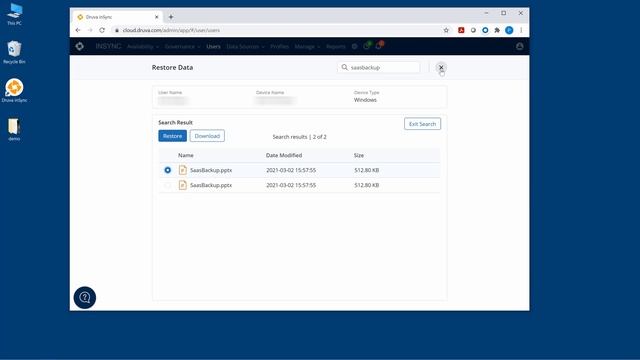
Task: Open the settings gear in inSync navbar
Action: click(354, 47)
